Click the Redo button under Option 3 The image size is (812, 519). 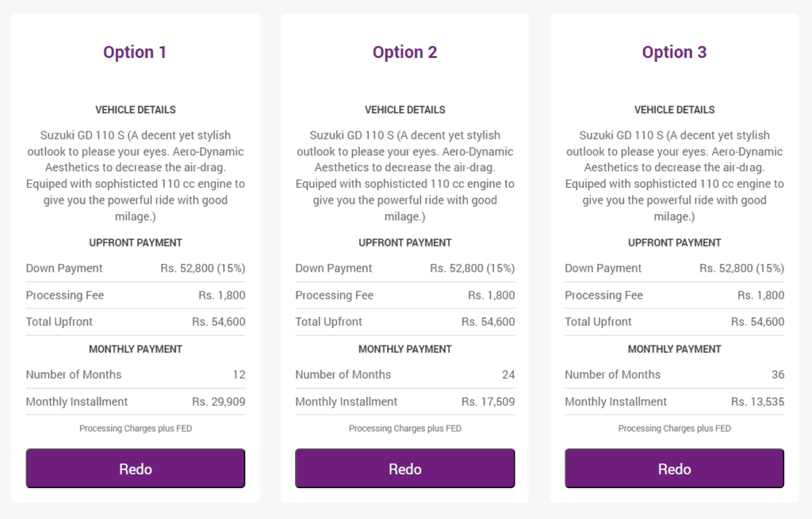point(674,468)
